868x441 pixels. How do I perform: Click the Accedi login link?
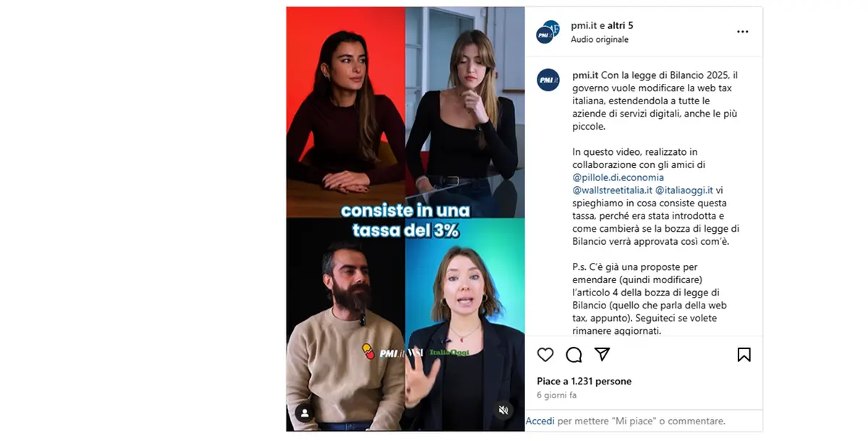click(540, 421)
